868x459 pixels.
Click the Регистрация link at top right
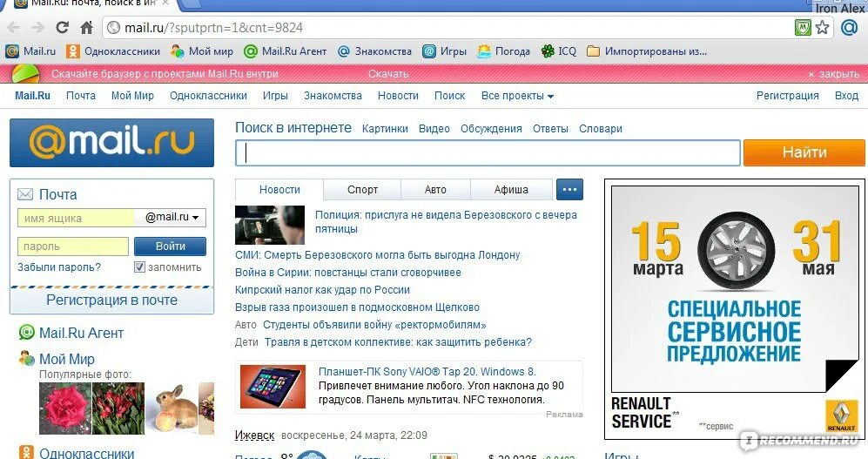(787, 96)
